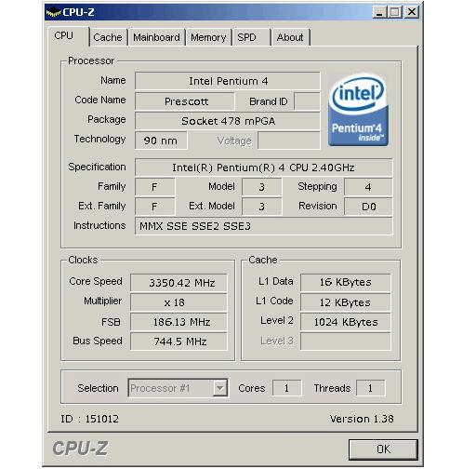Click the 'Instructions' label
Viewport: 476px width, 469px height.
(99, 225)
